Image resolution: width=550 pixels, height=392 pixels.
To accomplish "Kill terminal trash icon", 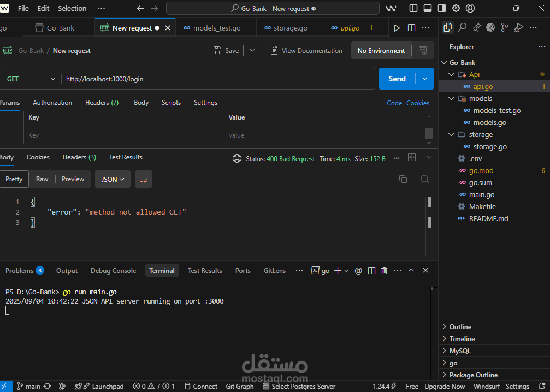I will (x=385, y=270).
